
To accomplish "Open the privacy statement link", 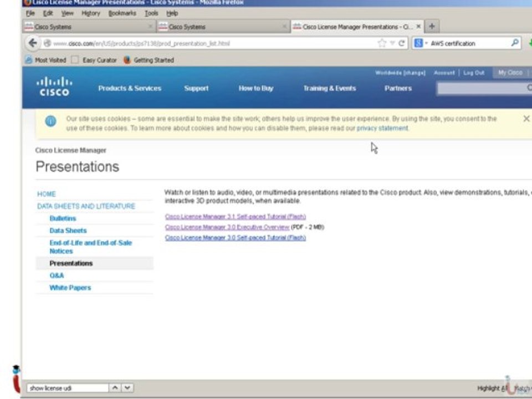I will point(382,128).
